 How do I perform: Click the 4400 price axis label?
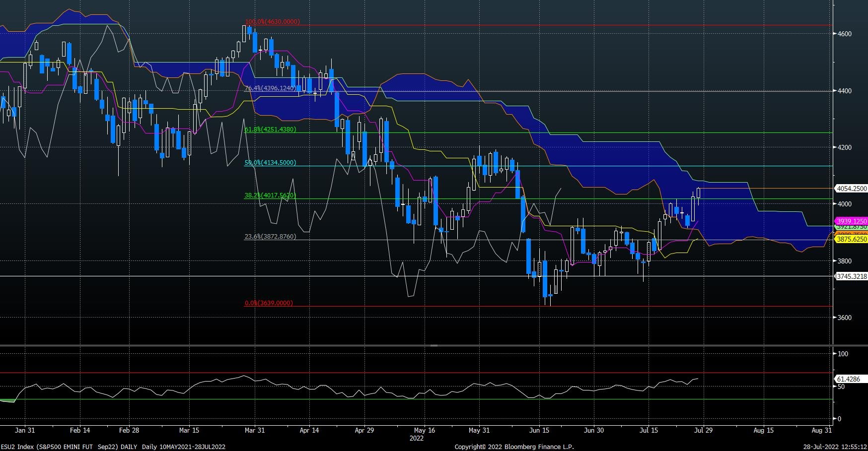[x=844, y=91]
